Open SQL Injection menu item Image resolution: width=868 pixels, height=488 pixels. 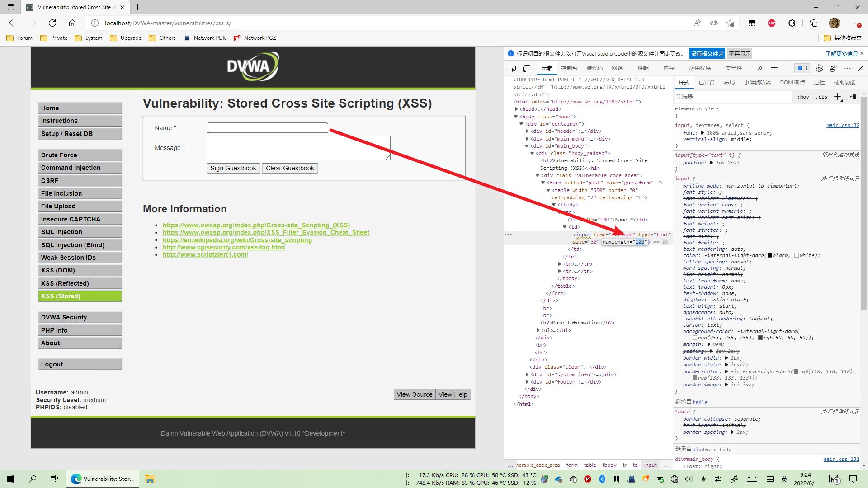(80, 232)
